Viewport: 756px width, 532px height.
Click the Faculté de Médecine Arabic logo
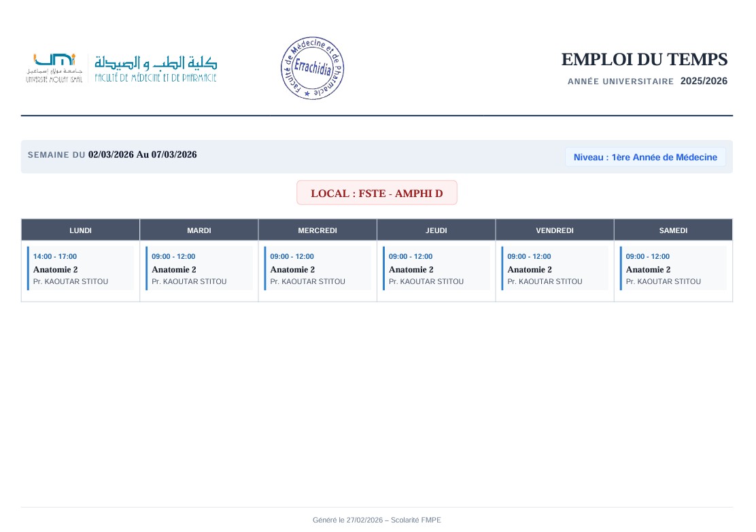[x=156, y=68]
